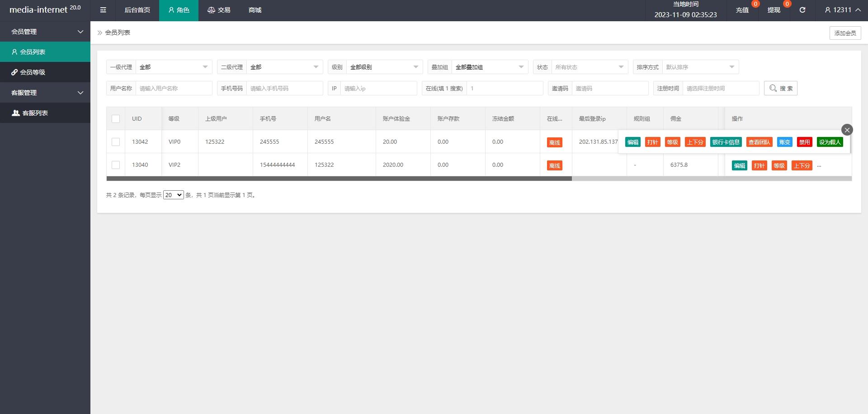Toggle the sidebar collapse menu icon
Screen dimensions: 868x414
point(103,10)
